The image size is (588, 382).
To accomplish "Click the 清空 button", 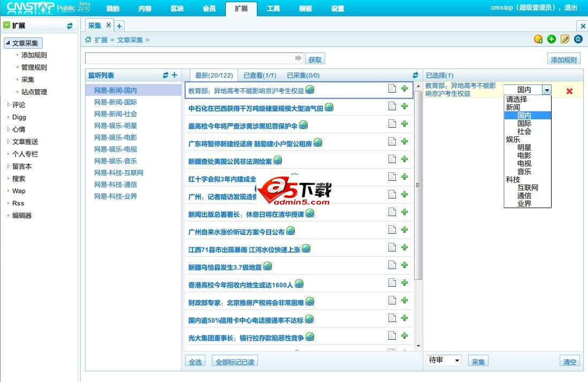I will coord(570,362).
